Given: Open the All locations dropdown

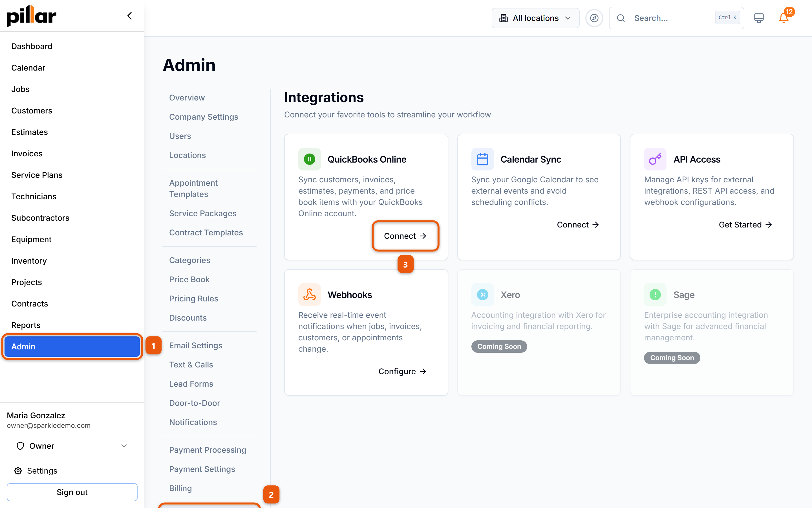Looking at the screenshot, I should pos(535,18).
